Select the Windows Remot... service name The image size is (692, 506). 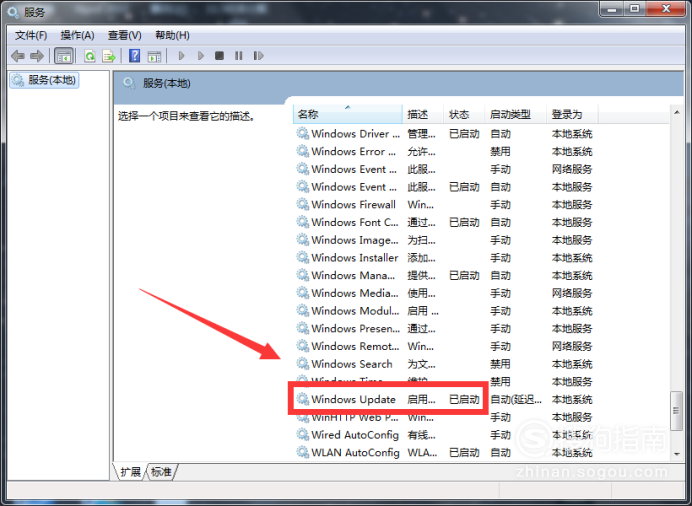point(355,346)
